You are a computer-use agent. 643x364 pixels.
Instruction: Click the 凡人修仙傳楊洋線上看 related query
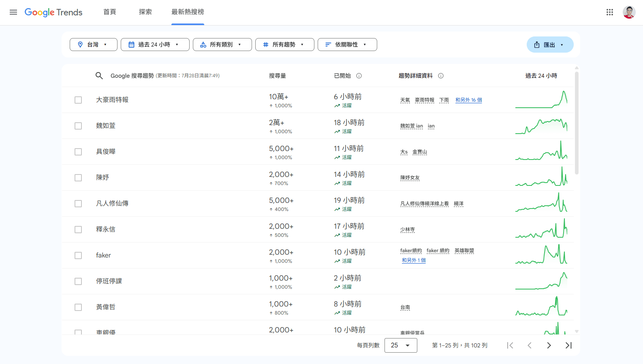[x=425, y=204]
